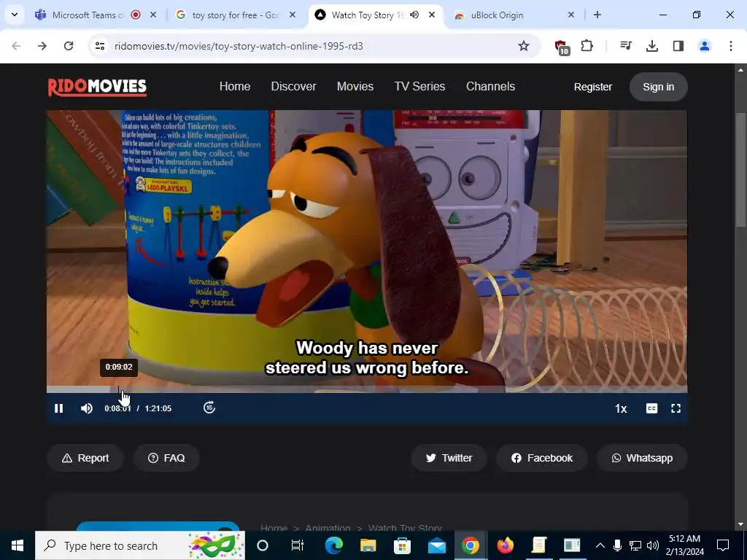Change the 1x playback speed
Screen dimensions: 747x560
pyautogui.click(x=621, y=408)
